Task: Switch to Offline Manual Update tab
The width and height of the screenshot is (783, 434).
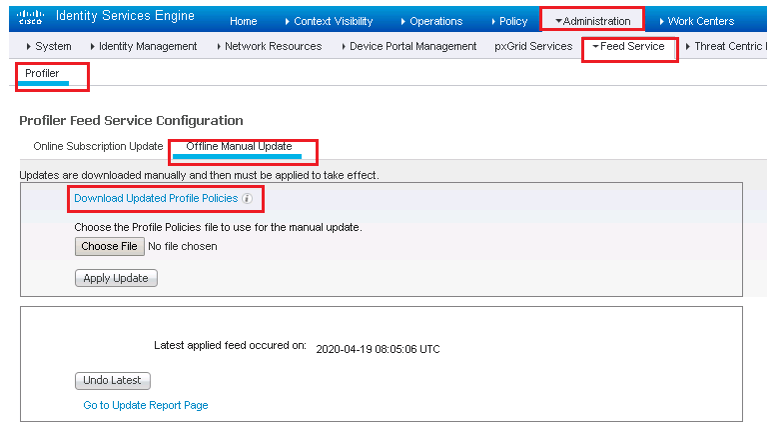Action: pyautogui.click(x=239, y=146)
